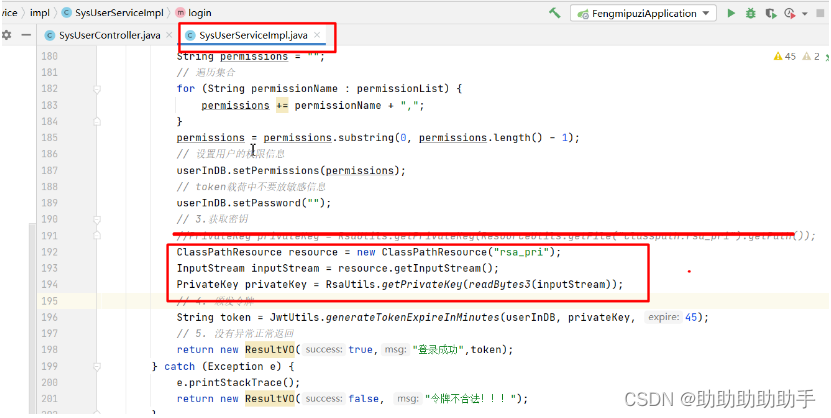Open the dropdown arrow beside the profiler icon

pyautogui.click(x=805, y=14)
